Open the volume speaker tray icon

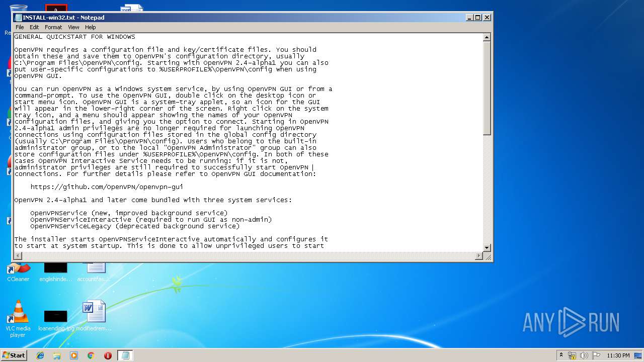click(584, 355)
